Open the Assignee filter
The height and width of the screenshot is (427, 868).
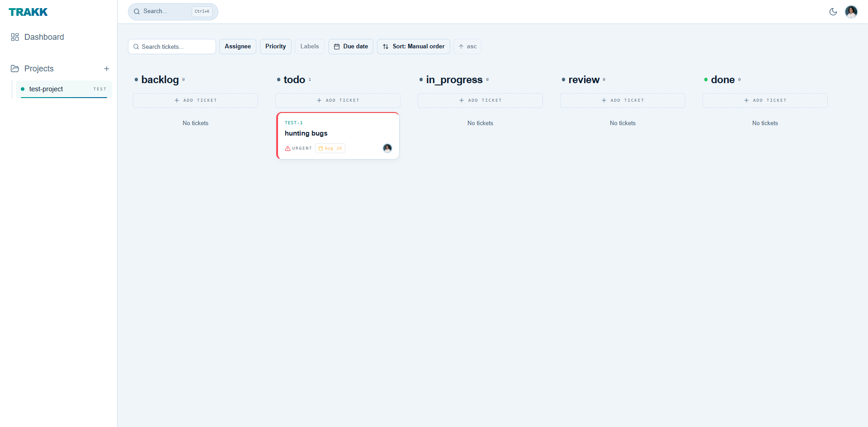[238, 47]
